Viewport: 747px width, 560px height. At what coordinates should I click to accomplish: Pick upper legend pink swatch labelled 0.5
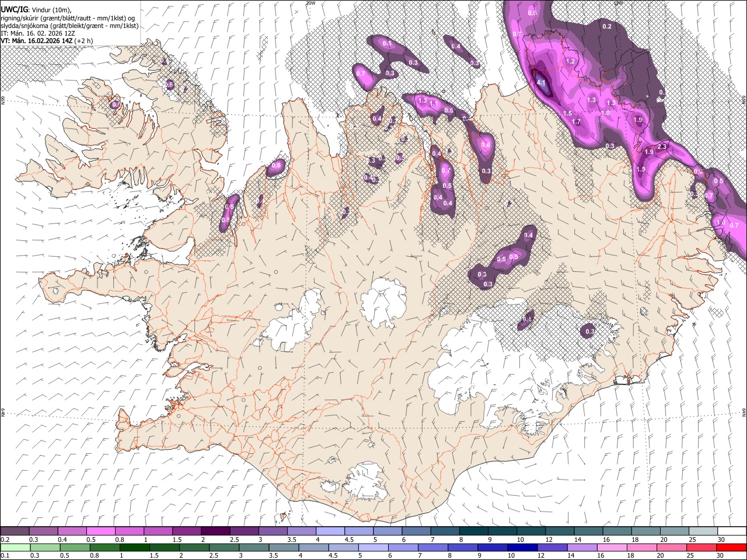[101, 531]
